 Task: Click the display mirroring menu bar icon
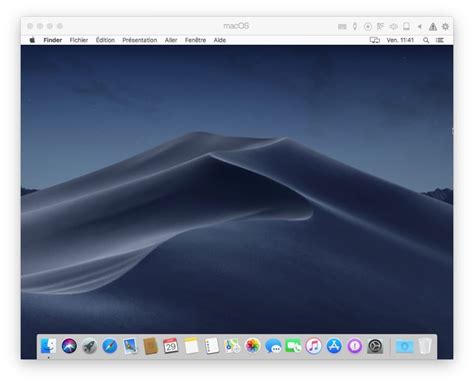tap(375, 40)
